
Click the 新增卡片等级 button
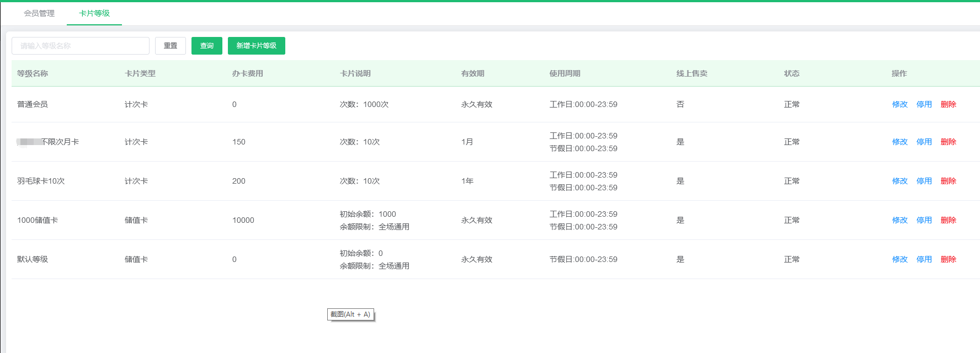(x=257, y=46)
